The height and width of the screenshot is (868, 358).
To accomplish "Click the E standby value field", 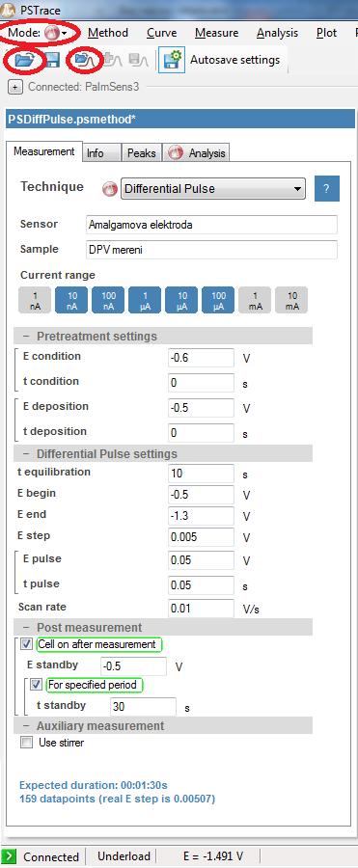I will click(133, 666).
